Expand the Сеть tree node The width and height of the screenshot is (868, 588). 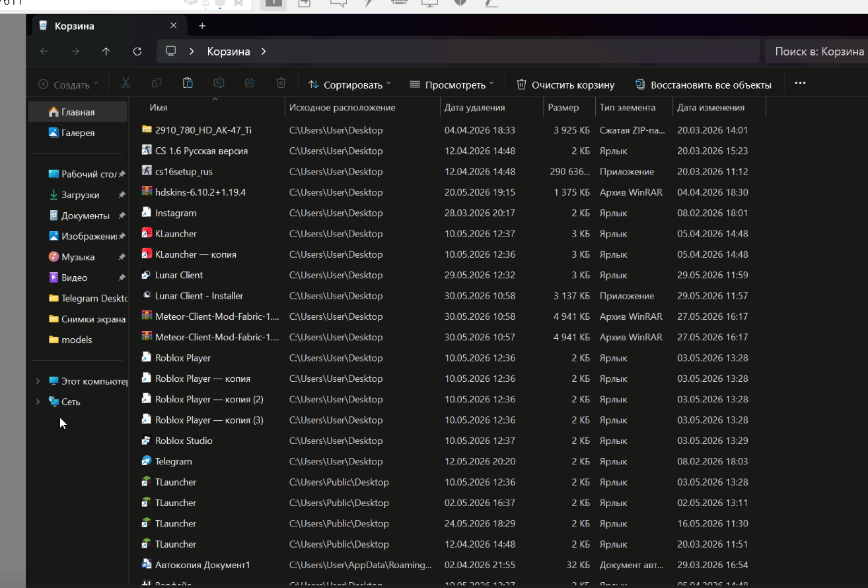point(38,402)
